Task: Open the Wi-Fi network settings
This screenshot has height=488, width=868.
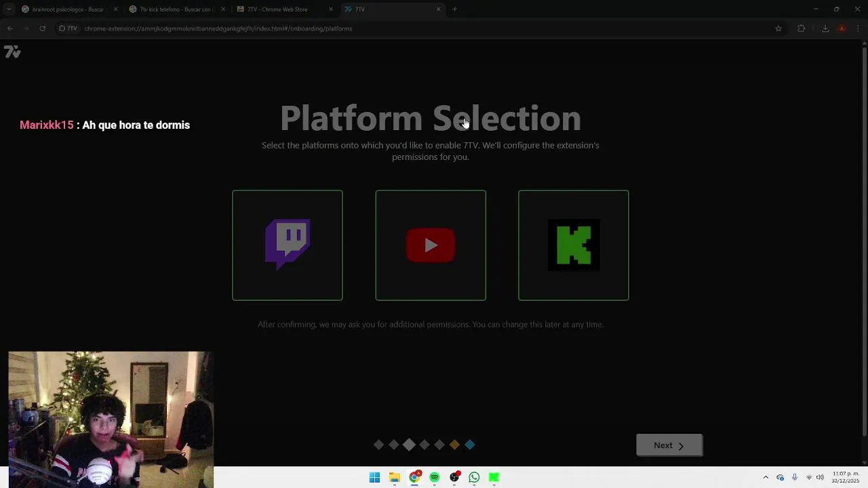Action: coord(809,477)
